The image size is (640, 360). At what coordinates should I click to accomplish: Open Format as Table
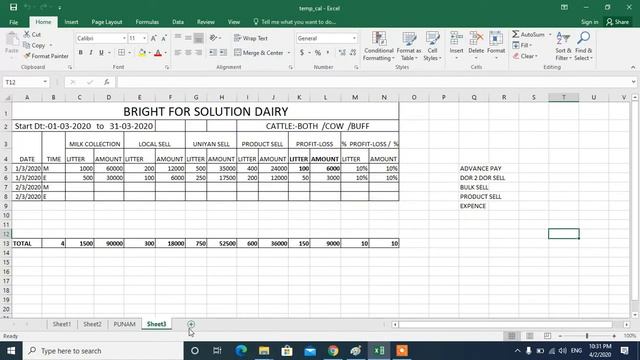coord(409,46)
